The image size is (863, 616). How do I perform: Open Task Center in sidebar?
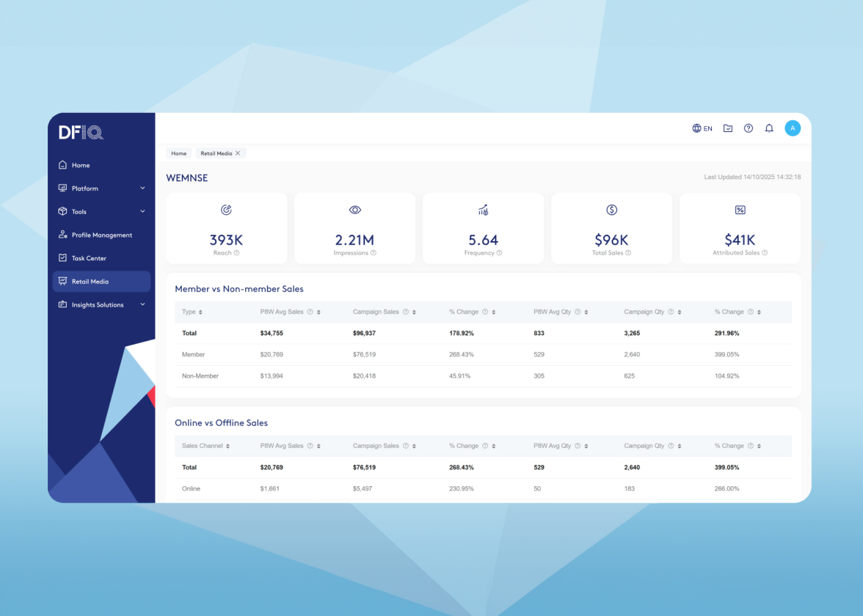point(89,258)
